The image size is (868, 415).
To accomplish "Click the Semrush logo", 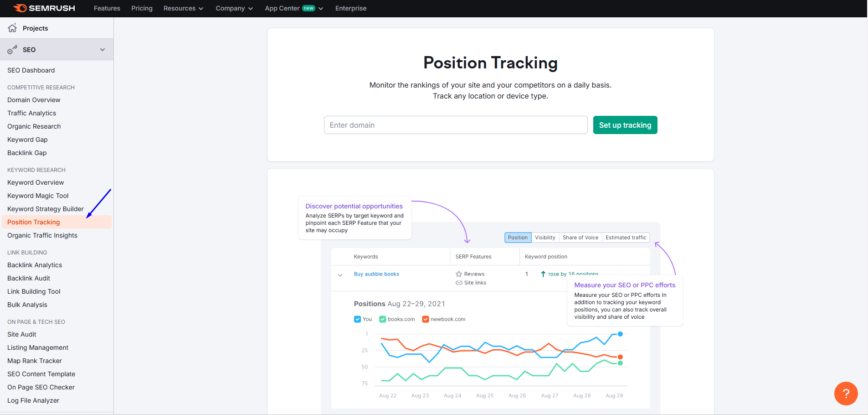I will tap(44, 8).
